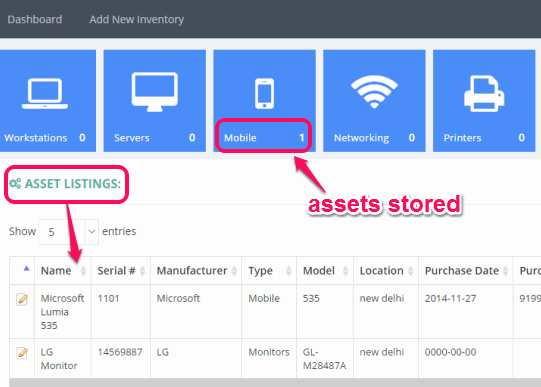This screenshot has width=541, height=387.
Task: Open Add New Inventory page
Action: click(x=137, y=20)
